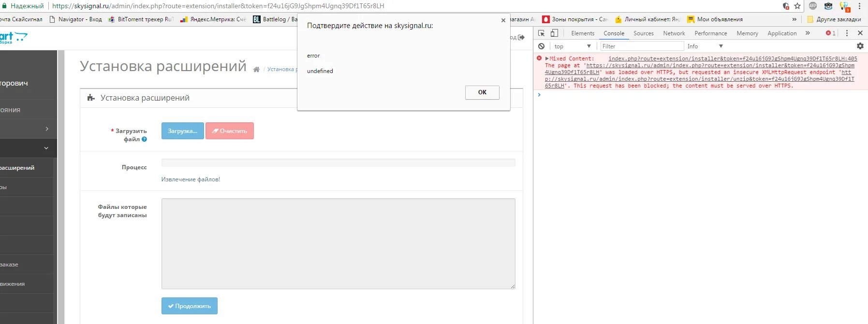Click the puzzle icon in panel heading
The image size is (868, 324).
point(91,98)
